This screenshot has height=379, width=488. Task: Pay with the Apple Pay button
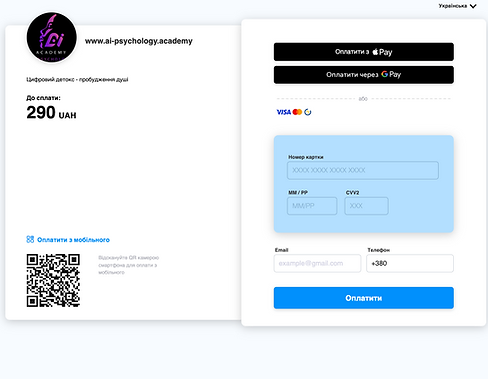pos(364,52)
